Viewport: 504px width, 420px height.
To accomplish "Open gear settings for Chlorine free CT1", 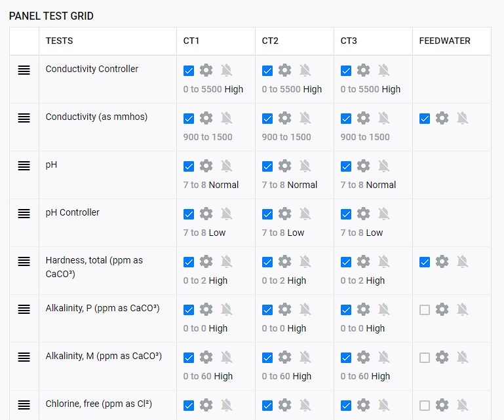I will [x=206, y=405].
